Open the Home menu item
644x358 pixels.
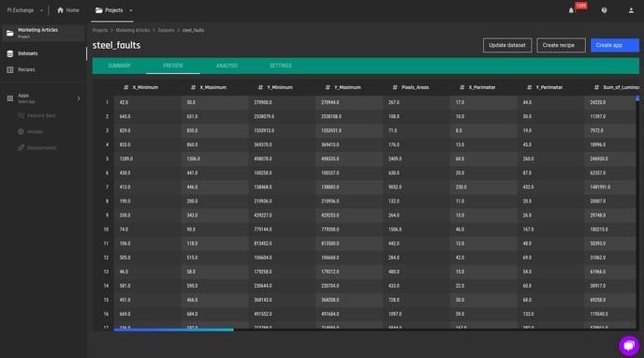(x=68, y=10)
